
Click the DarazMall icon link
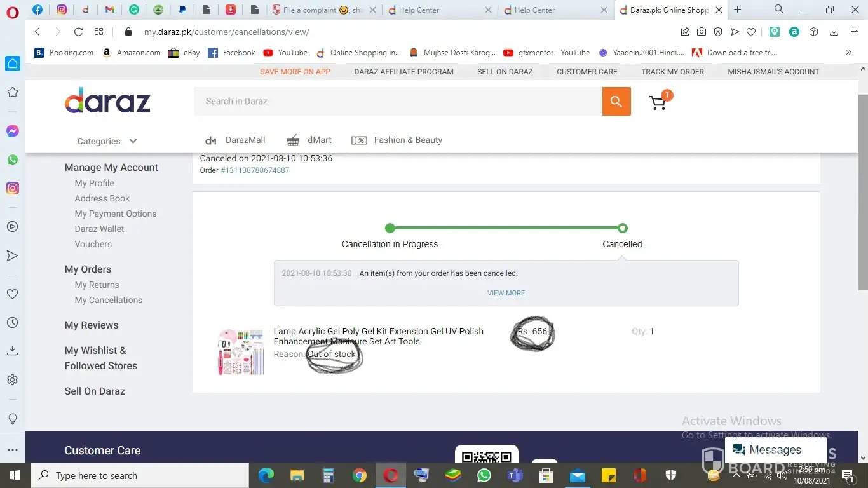234,140
